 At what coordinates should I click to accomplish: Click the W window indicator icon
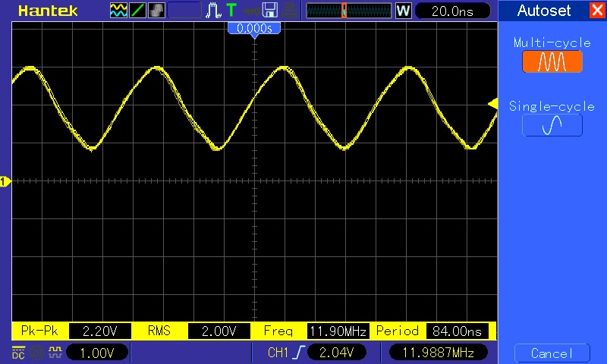pos(403,11)
